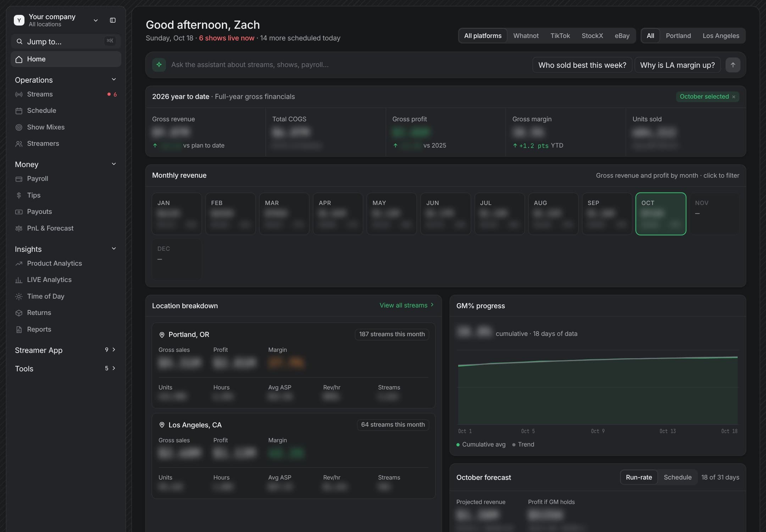Filter platforms by TikTok

tap(560, 36)
